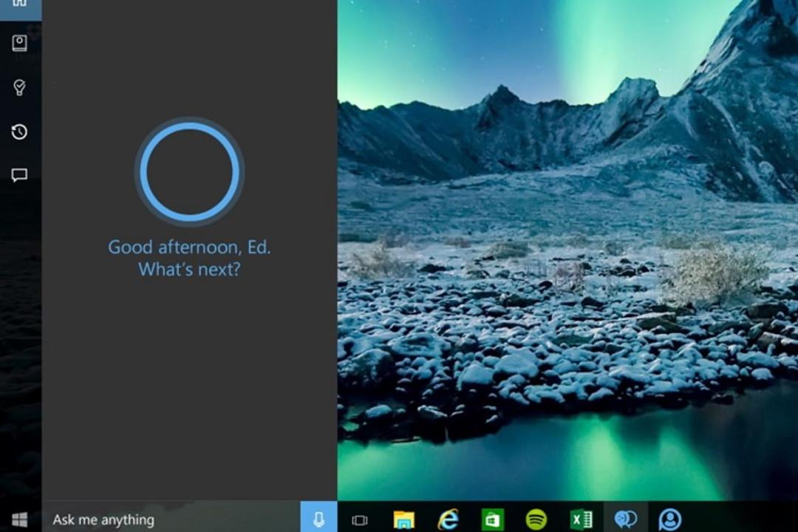This screenshot has width=798, height=532.
Task: Activate the Cortana microphone button
Action: click(318, 519)
